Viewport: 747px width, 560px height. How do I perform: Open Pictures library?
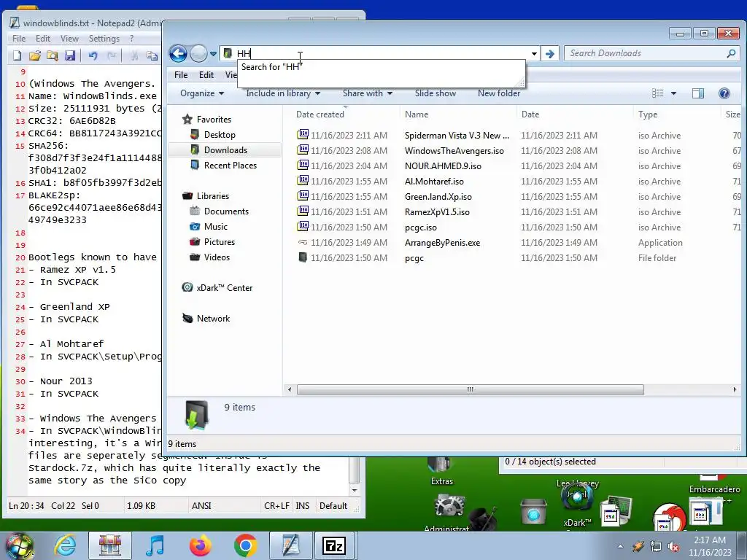(x=219, y=242)
